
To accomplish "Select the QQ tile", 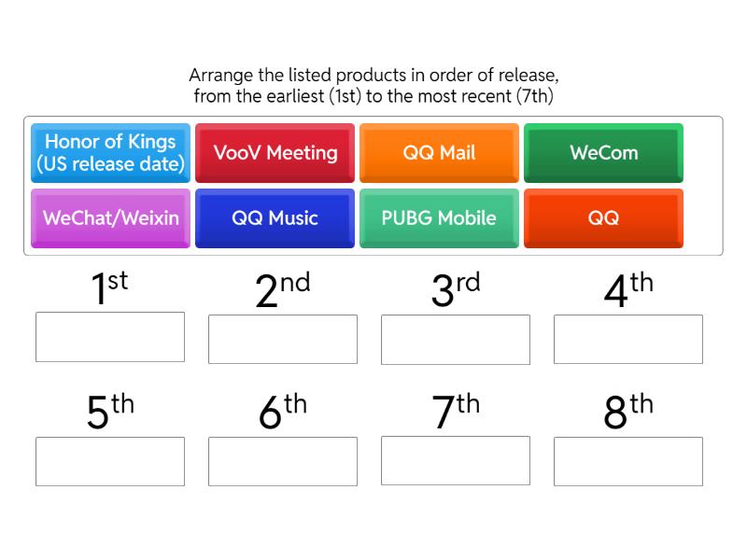I will (603, 218).
